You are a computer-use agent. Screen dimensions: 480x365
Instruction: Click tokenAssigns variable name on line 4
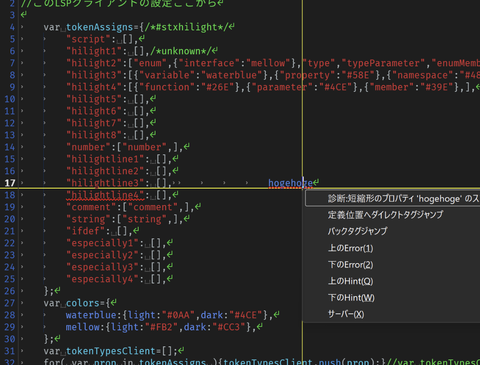(x=99, y=27)
